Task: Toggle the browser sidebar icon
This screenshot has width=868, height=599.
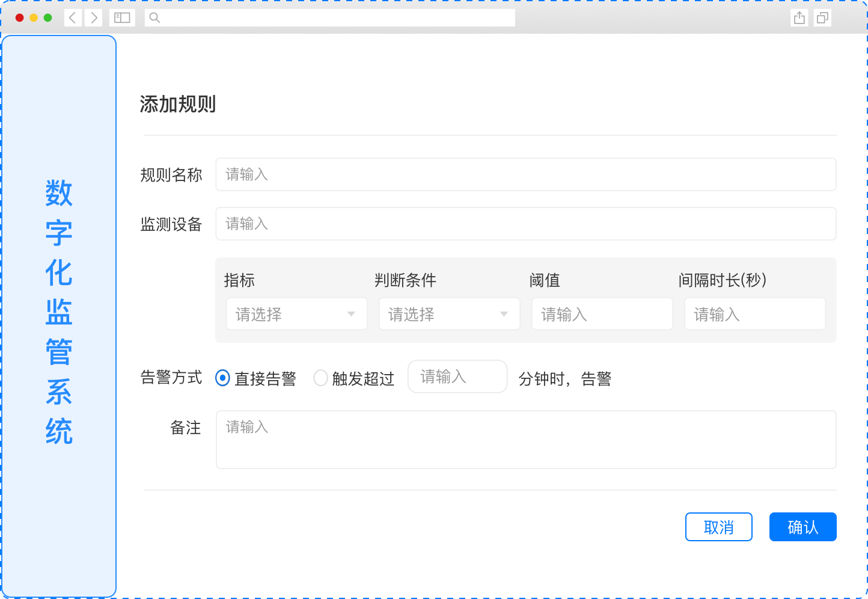Action: (122, 17)
